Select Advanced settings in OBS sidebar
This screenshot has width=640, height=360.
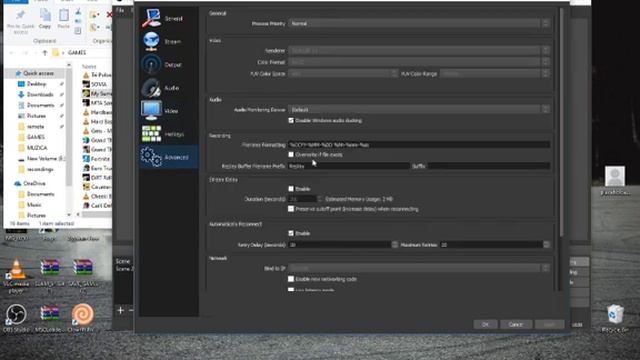(x=169, y=157)
